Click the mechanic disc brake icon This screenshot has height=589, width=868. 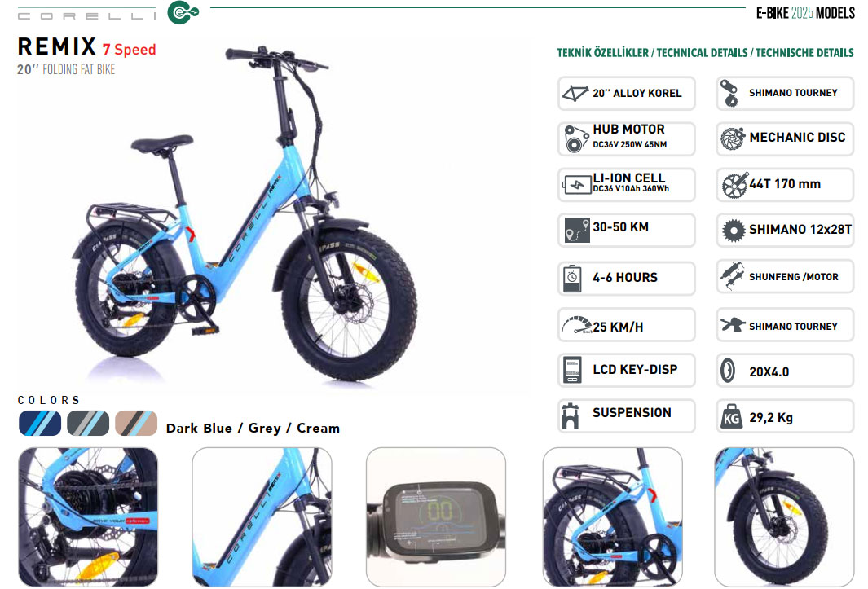[x=733, y=139]
